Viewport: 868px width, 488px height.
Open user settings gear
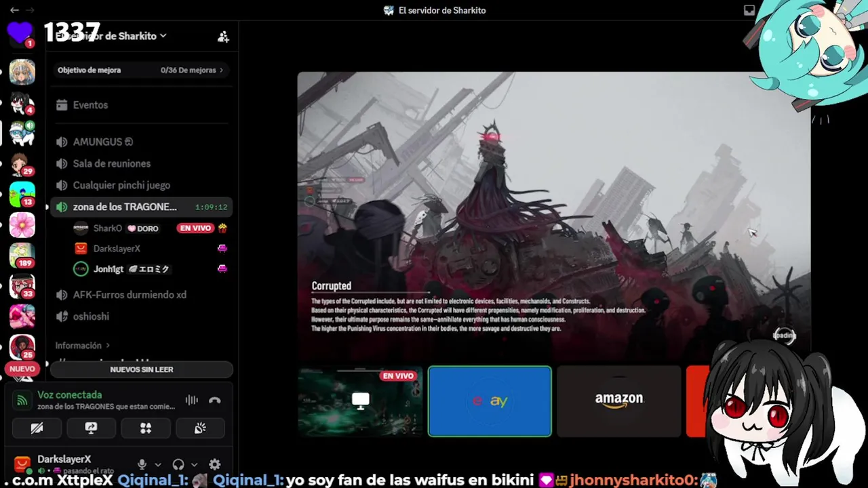coord(214,464)
